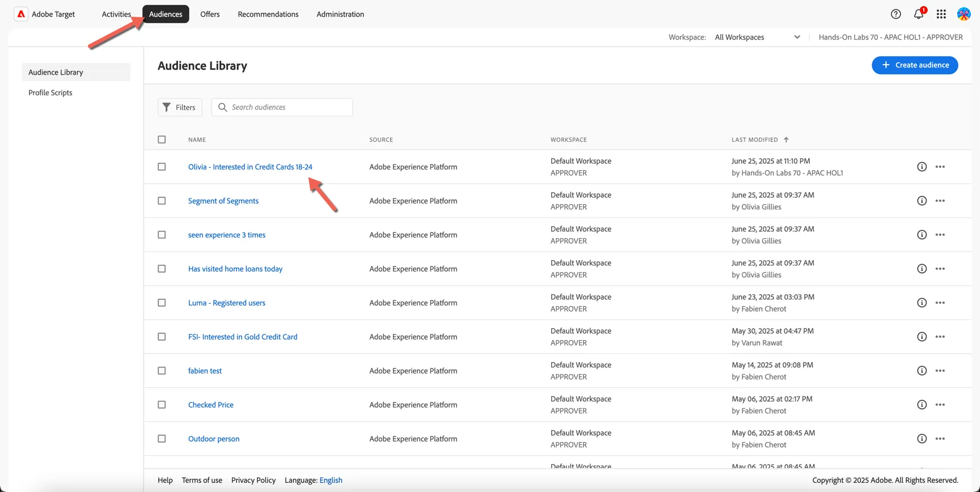Open the Filters panel

click(180, 107)
